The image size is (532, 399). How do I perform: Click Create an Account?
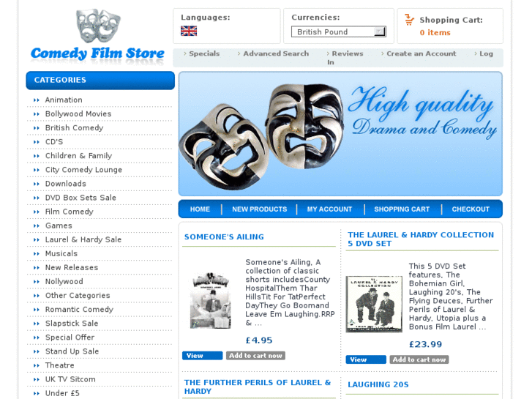click(x=422, y=53)
